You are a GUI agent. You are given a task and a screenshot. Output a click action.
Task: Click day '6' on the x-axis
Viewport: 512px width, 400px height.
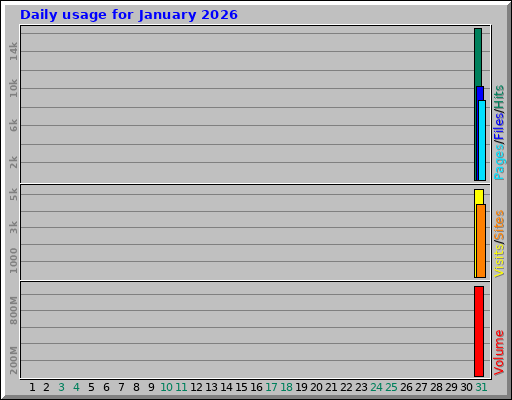point(106,387)
